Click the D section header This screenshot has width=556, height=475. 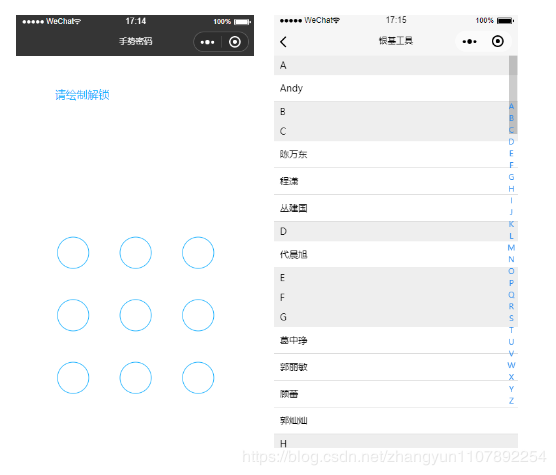pos(391,231)
